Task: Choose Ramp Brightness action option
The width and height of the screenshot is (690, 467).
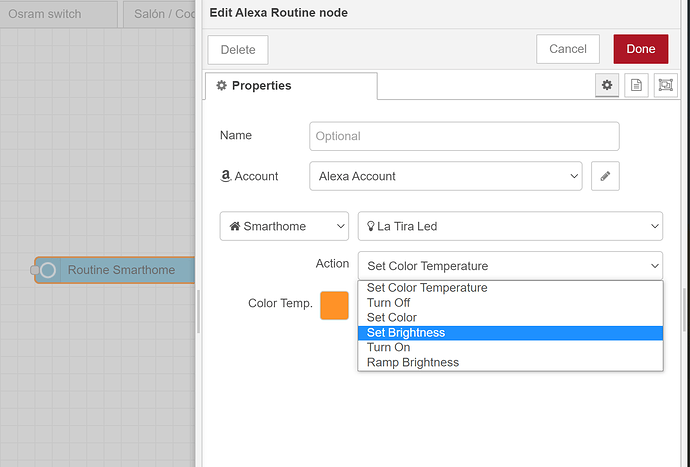Action: [x=510, y=363]
